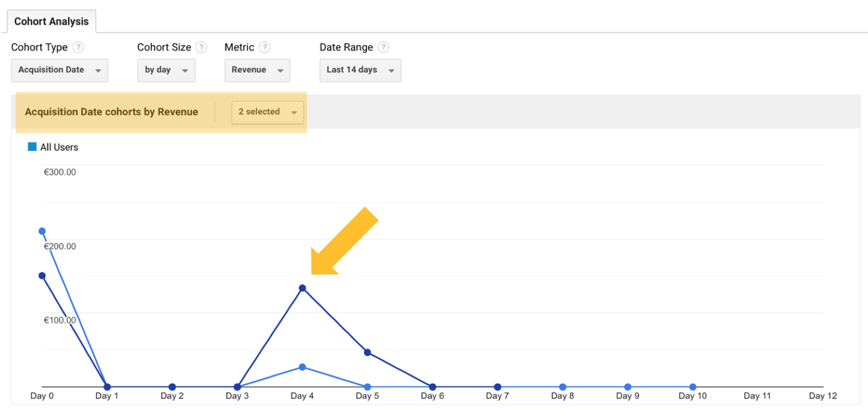Open the 'by day' cohort size dropdown
Image resolution: width=868 pixels, height=420 pixels.
pyautogui.click(x=166, y=70)
